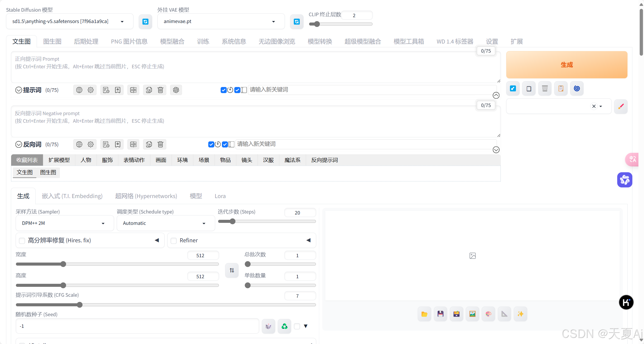Click the swap width and height button
Viewport: 644px width, 344px height.
pos(232,270)
